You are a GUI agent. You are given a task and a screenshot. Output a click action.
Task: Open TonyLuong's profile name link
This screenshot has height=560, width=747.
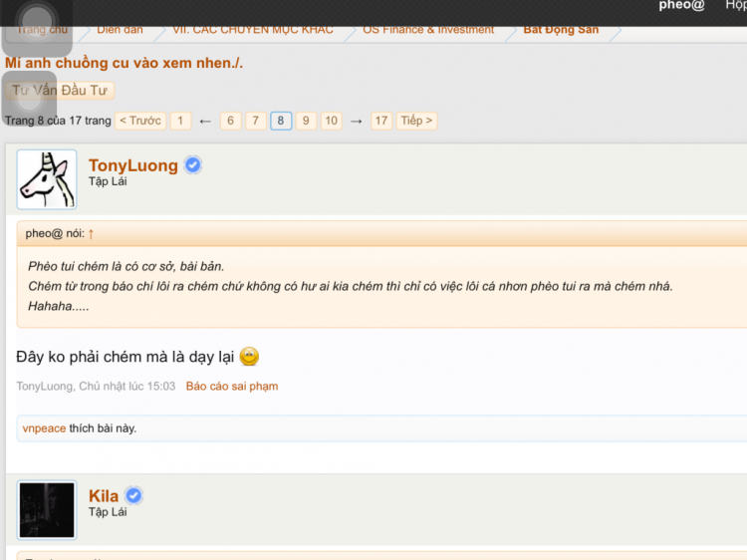(133, 165)
